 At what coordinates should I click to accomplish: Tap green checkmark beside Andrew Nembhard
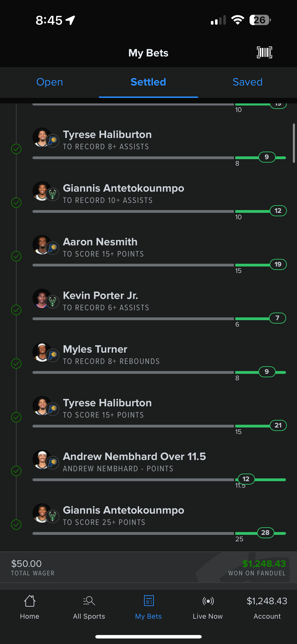[x=16, y=471]
